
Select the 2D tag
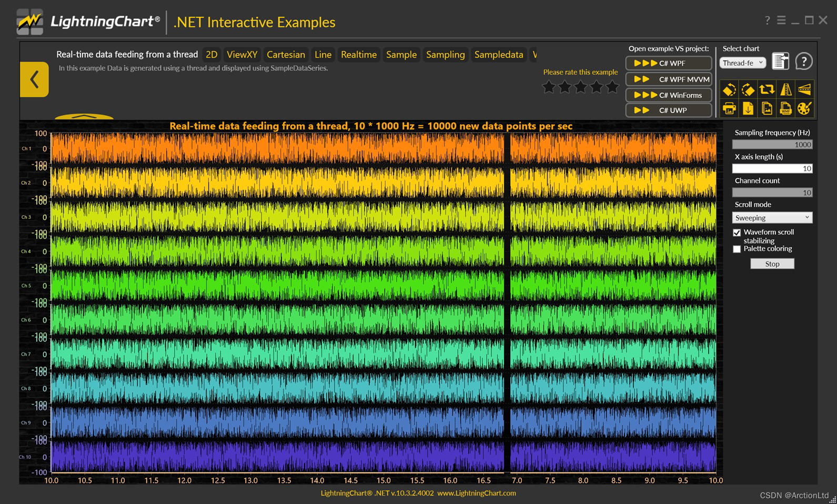211,55
